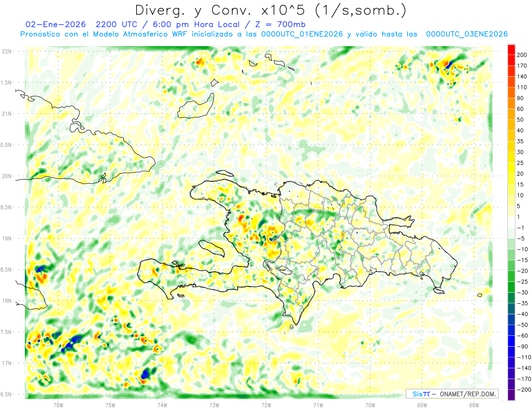Click the "-25" colorbar value
Screen dimensions: 532x411
[522, 282]
